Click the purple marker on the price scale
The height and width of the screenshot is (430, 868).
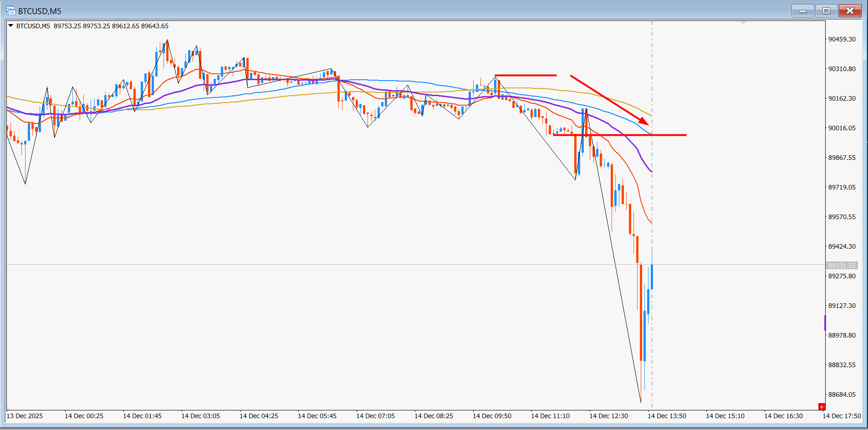tap(825, 322)
